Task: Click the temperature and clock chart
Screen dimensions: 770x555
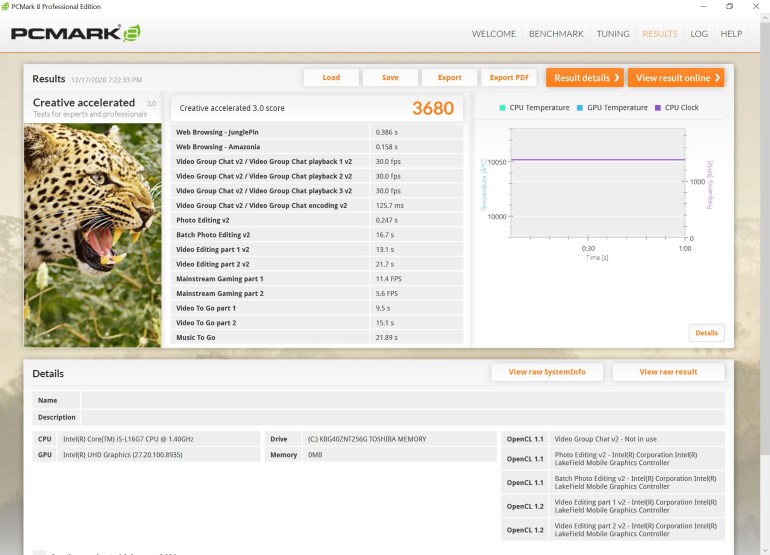Action: pyautogui.click(x=598, y=183)
